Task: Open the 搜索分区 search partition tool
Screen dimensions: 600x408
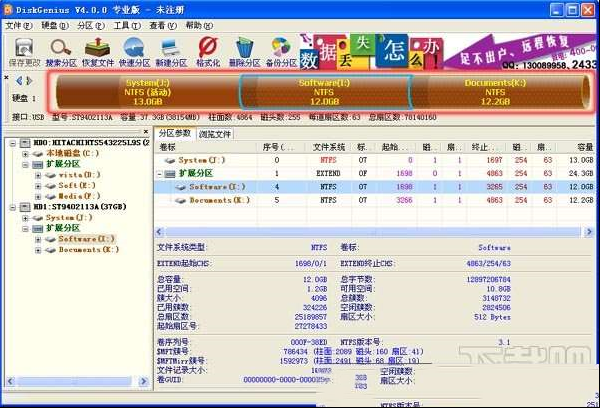Action: [61, 53]
